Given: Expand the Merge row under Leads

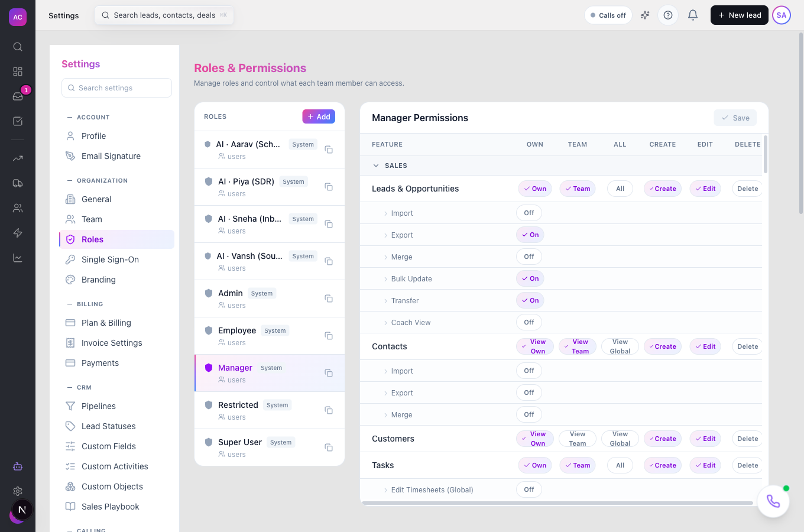Looking at the screenshot, I should tap(386, 257).
